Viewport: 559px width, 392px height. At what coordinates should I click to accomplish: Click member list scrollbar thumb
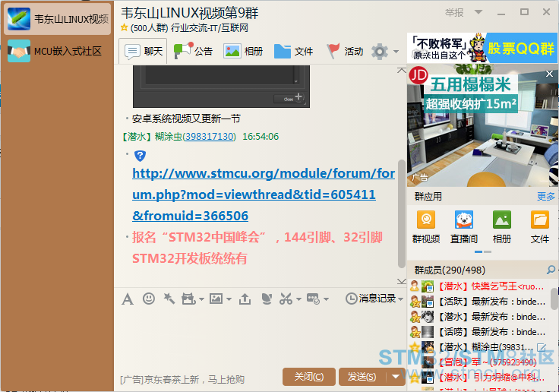[554, 299]
